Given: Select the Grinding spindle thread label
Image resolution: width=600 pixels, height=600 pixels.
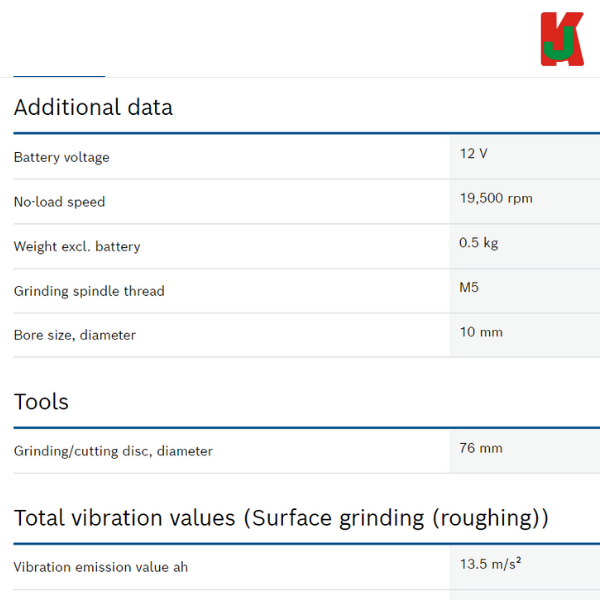Looking at the screenshot, I should pyautogui.click(x=89, y=291).
